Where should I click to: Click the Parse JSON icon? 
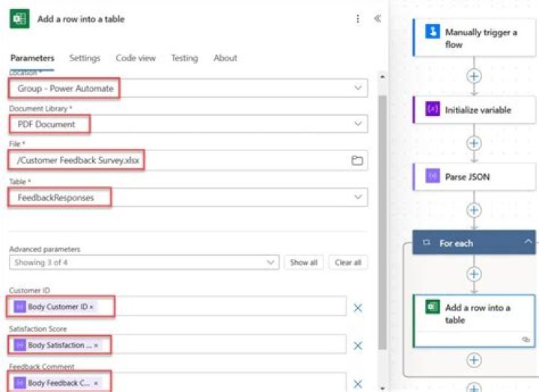433,177
